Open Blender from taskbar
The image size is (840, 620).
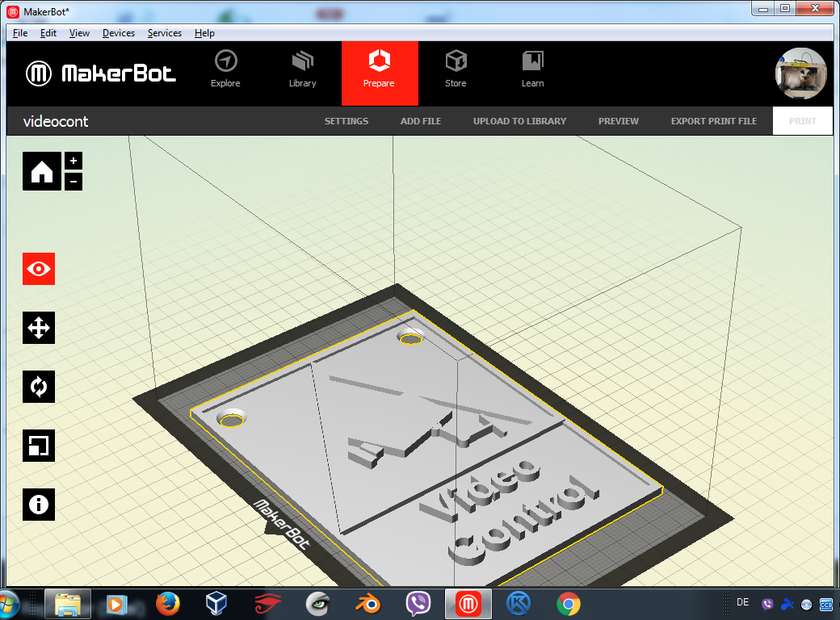point(368,605)
